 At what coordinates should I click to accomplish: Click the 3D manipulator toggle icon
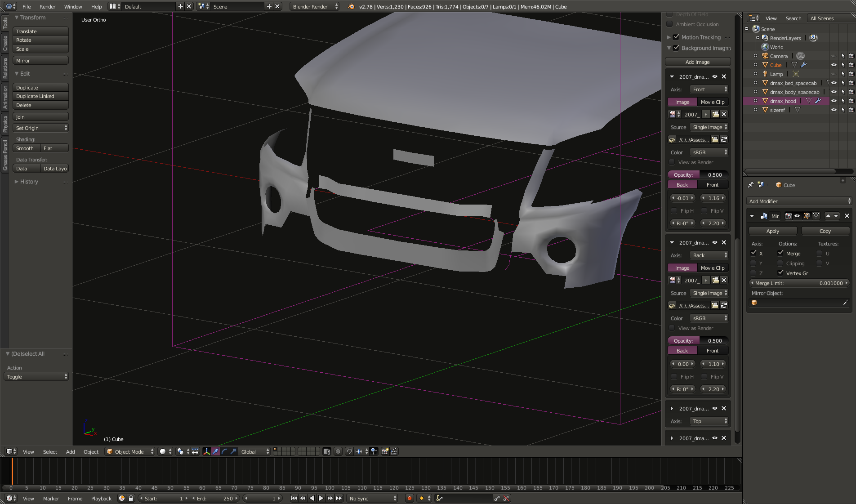(206, 451)
